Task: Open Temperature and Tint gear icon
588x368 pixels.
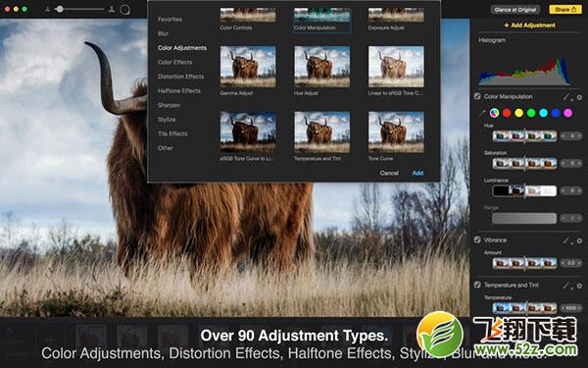Action: [x=579, y=286]
